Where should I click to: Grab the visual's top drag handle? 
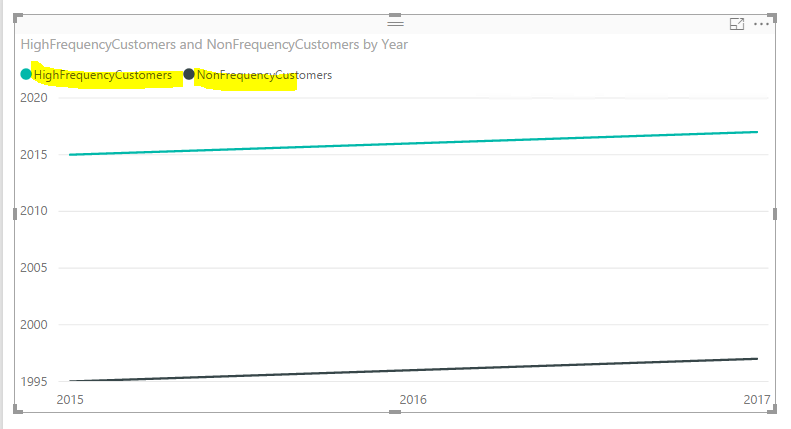click(x=396, y=23)
